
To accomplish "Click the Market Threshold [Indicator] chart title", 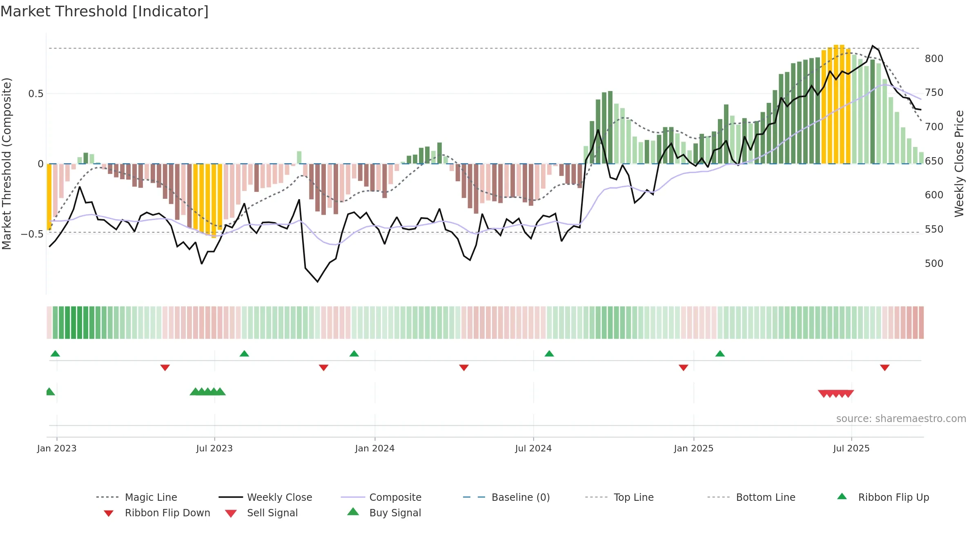I will [x=105, y=11].
